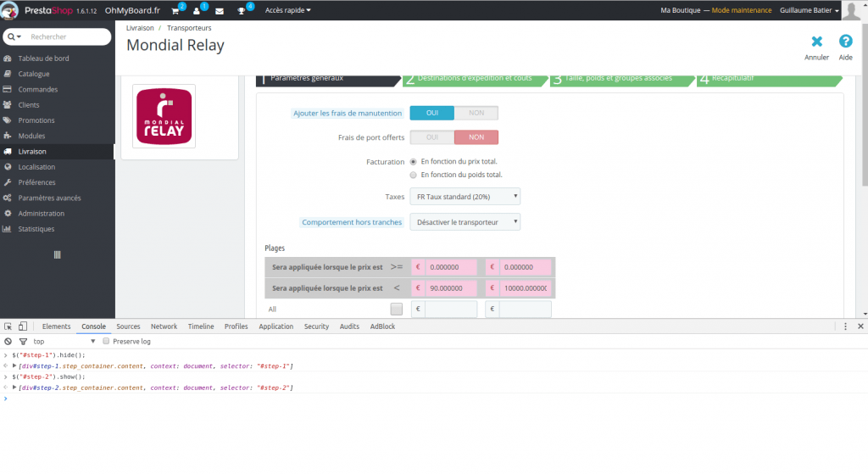Click the PrestaShop logo icon
The width and height of the screenshot is (868, 474).
click(x=9, y=10)
